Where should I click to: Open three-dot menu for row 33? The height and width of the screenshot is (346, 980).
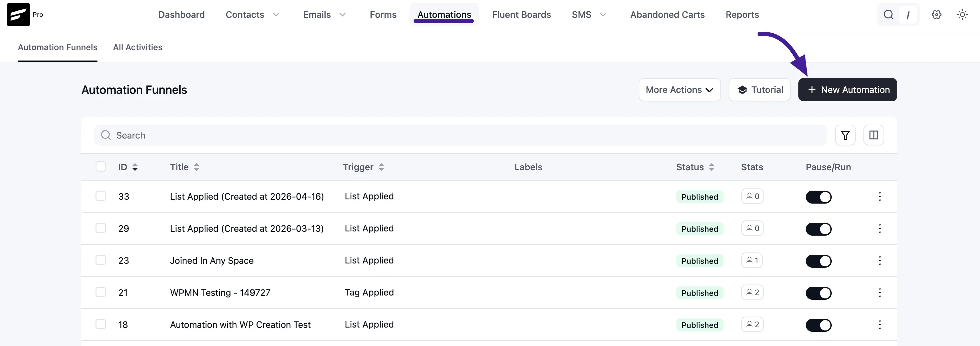tap(880, 196)
